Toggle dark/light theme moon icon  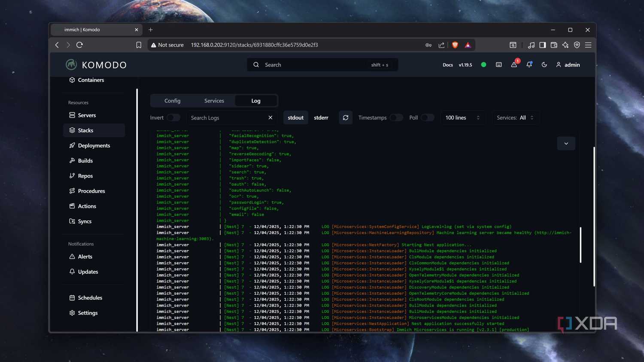point(544,65)
